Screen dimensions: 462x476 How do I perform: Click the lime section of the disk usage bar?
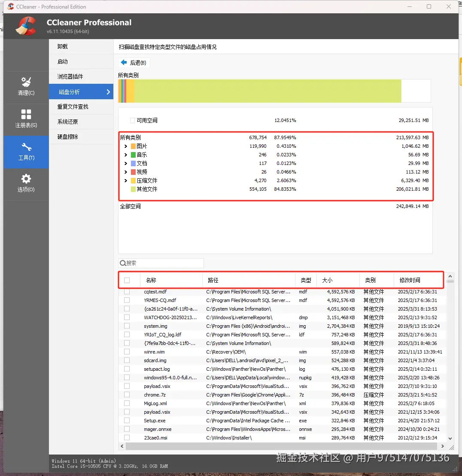[267, 91]
